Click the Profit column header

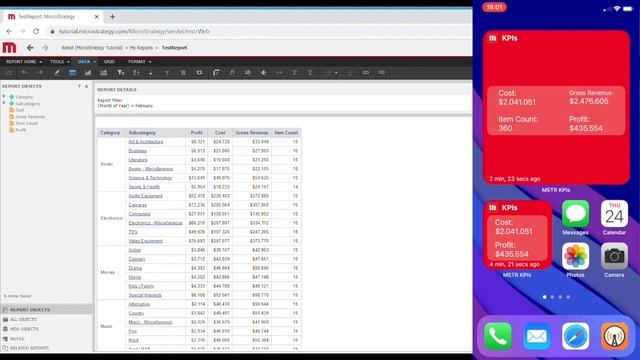(x=197, y=133)
